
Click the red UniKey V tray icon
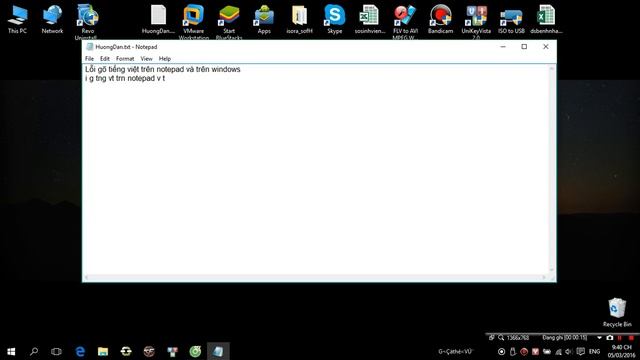pyautogui.click(x=536, y=351)
